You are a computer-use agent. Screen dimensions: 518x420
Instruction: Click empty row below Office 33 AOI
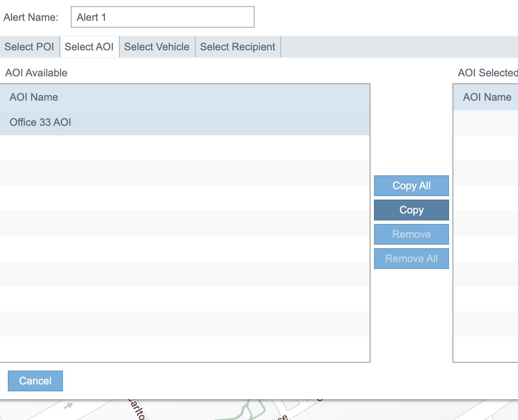click(185, 148)
